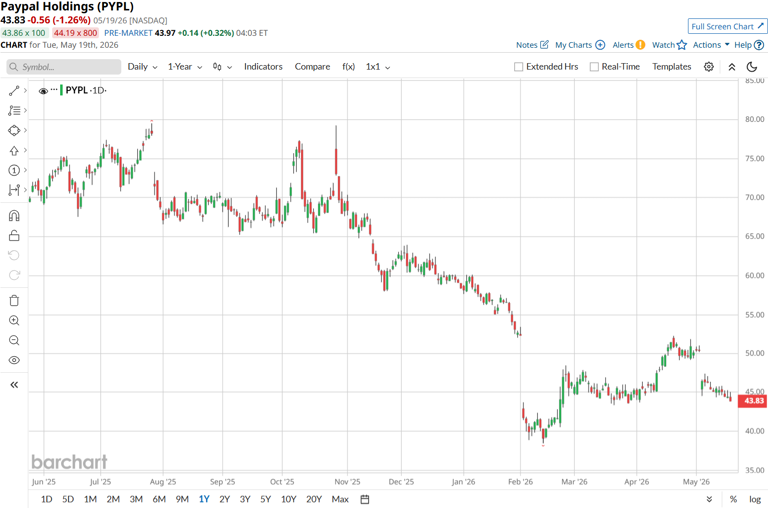Click the undo arrow icon
The height and width of the screenshot is (508, 768).
click(14, 255)
